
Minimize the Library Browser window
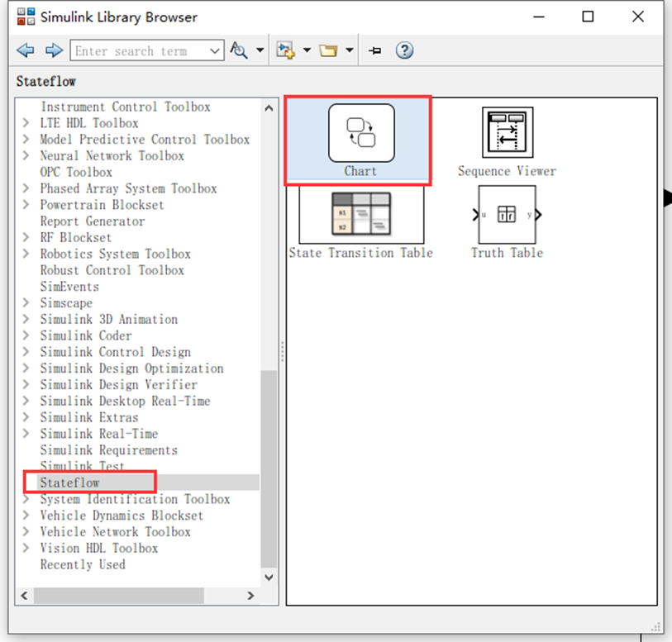[x=539, y=17]
